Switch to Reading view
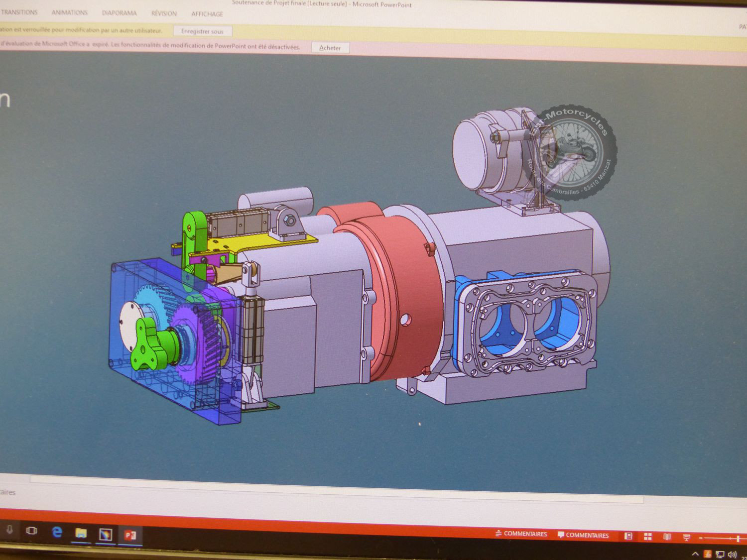Screen dimensions: 747x560 click(x=667, y=537)
